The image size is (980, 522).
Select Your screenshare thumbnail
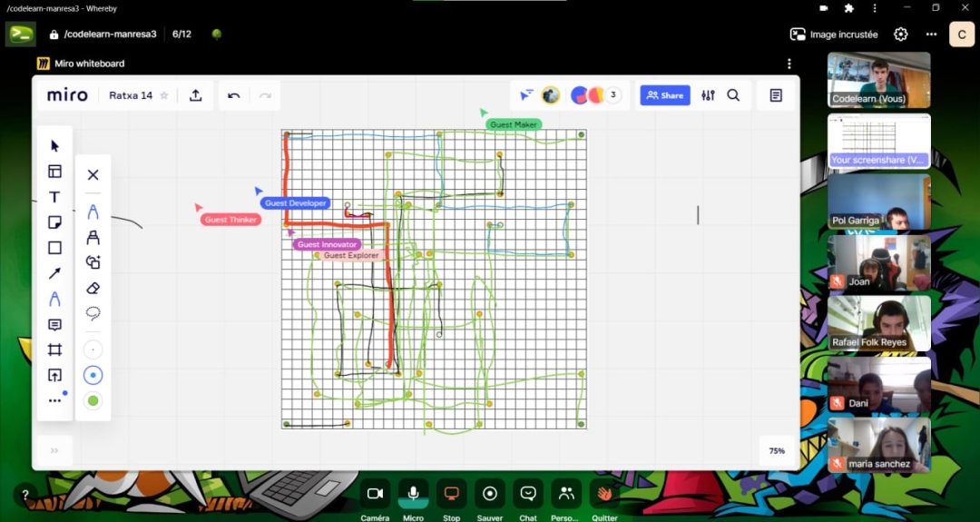878,142
